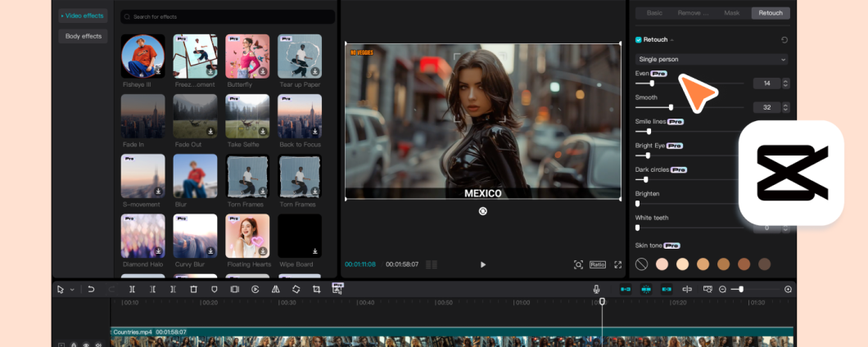Reset retouch settings with the reset arrow icon
The height and width of the screenshot is (347, 868).
click(784, 40)
